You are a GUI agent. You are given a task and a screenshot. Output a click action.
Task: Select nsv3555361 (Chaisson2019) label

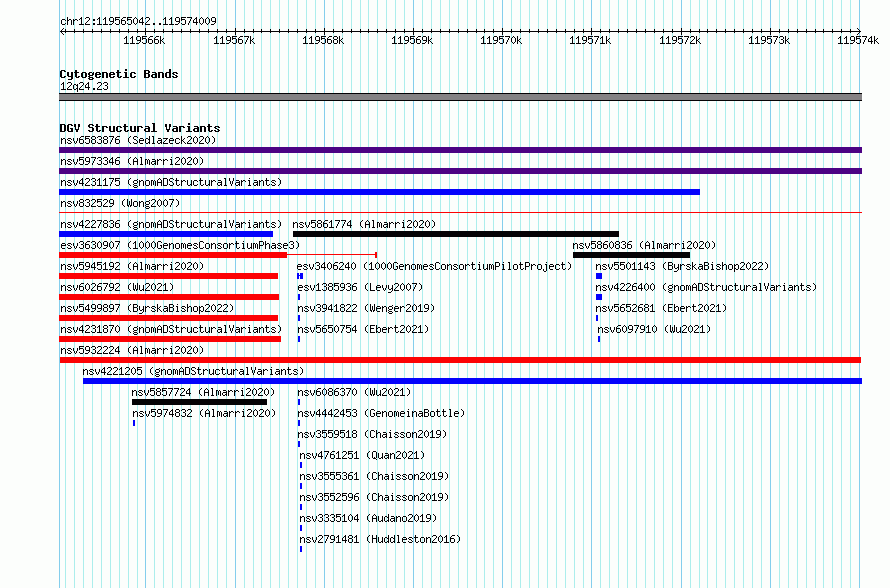[x=374, y=476]
